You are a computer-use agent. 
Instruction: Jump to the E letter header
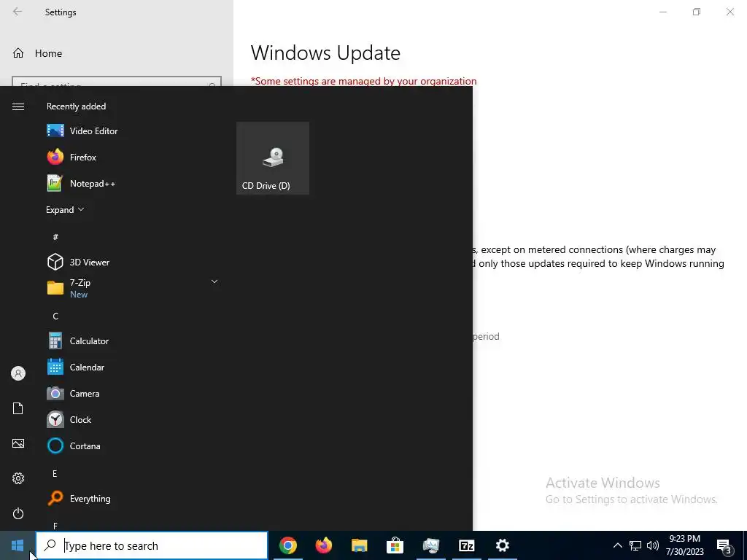(55, 473)
